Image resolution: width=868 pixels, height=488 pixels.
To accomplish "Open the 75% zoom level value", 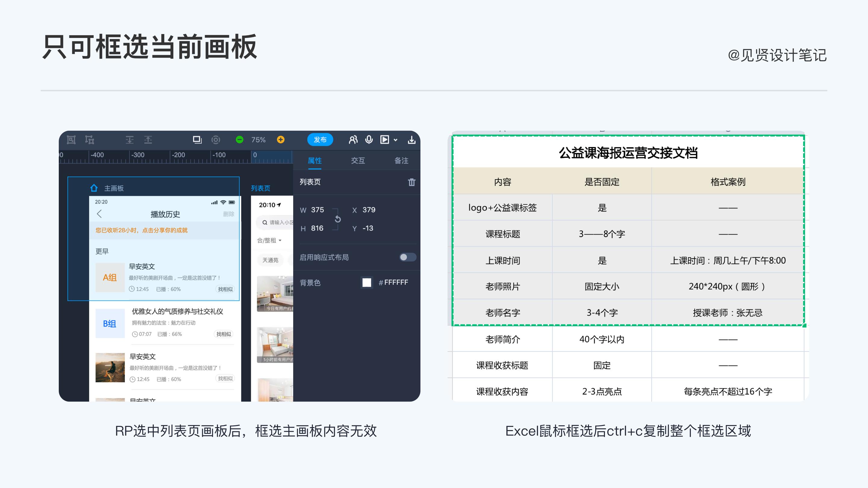I will pos(259,140).
